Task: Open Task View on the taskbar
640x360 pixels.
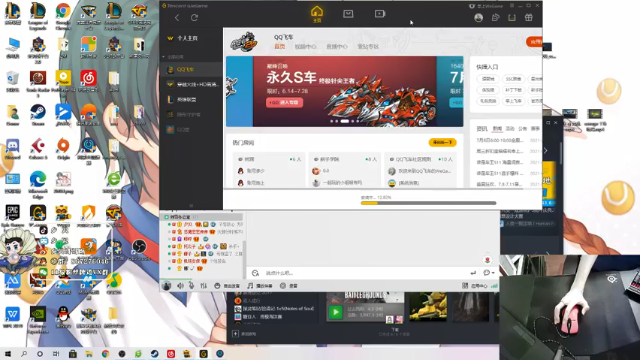Action: tap(56, 354)
